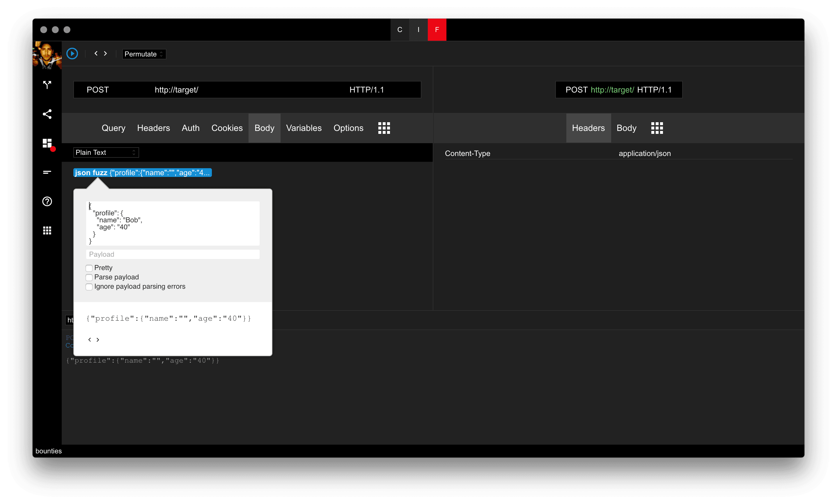Image resolution: width=837 pixels, height=504 pixels.
Task: Enable the Pretty checkbox
Action: (x=89, y=268)
